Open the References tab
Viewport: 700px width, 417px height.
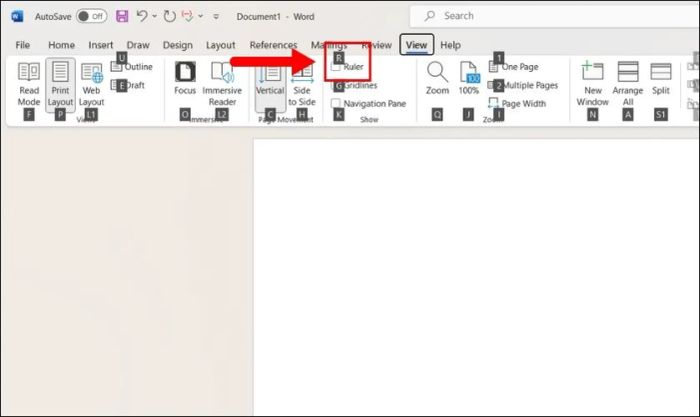[273, 45]
